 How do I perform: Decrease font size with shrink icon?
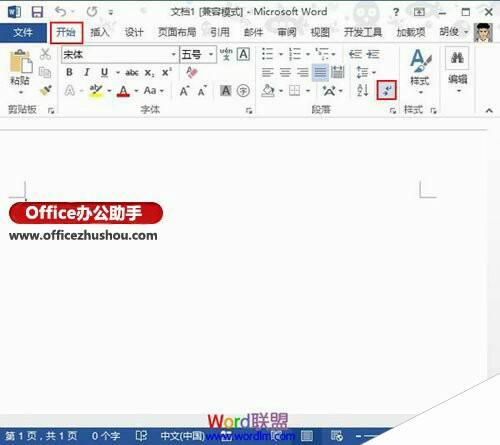(202, 91)
